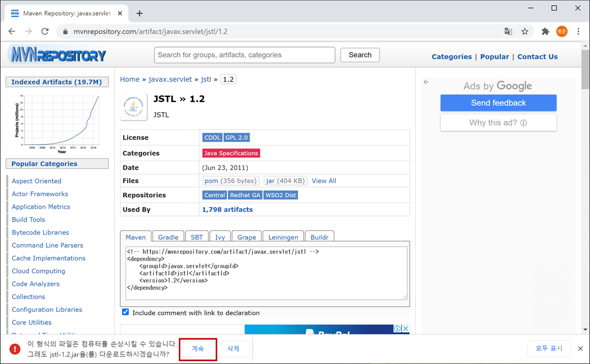Click 삭제 to discard the download

(233, 349)
